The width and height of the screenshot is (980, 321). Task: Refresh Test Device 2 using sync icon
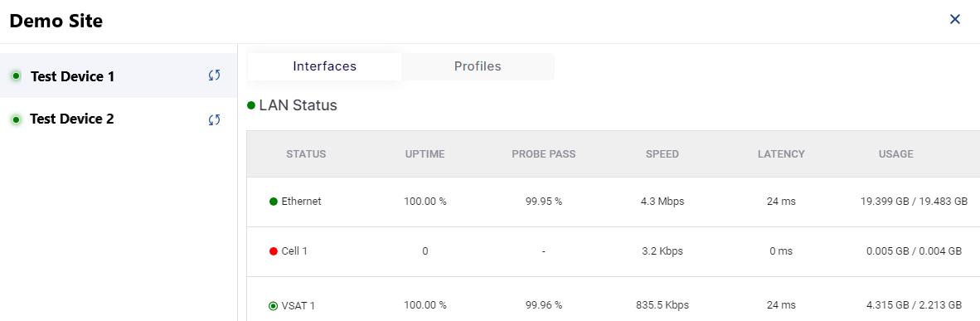coord(215,119)
